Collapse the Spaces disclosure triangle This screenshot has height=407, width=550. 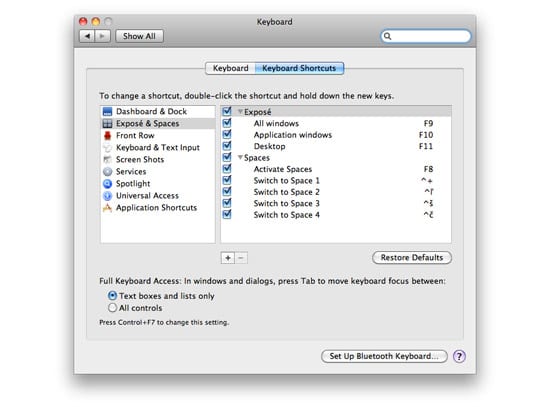pyautogui.click(x=240, y=158)
